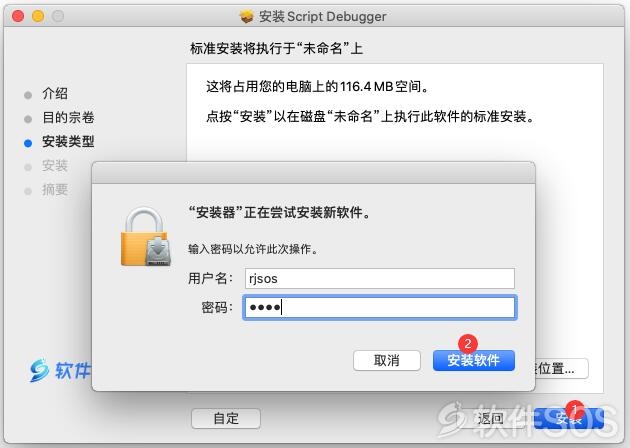
Task: Click the 用户名 field containing rjsos
Action: coord(380,278)
